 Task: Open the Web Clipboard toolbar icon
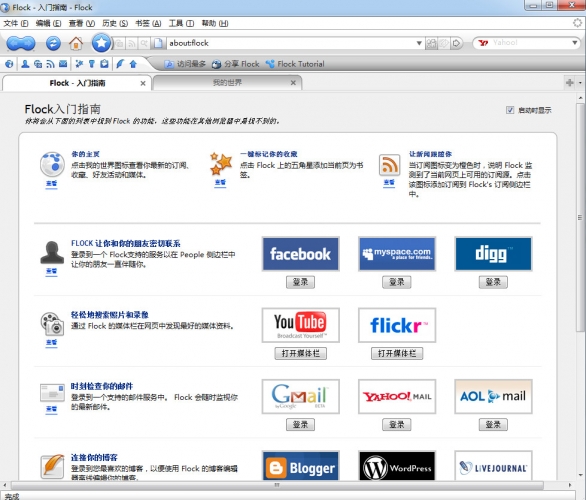point(104,64)
